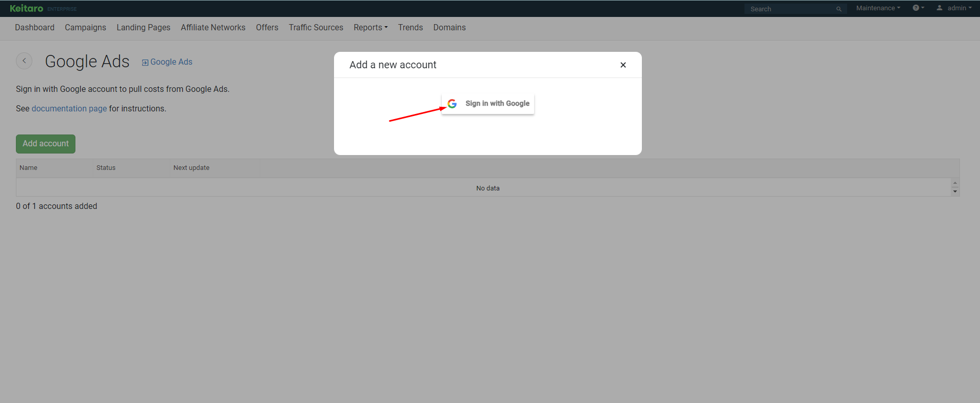The image size is (980, 403).
Task: Click the Name column header
Action: click(54, 168)
